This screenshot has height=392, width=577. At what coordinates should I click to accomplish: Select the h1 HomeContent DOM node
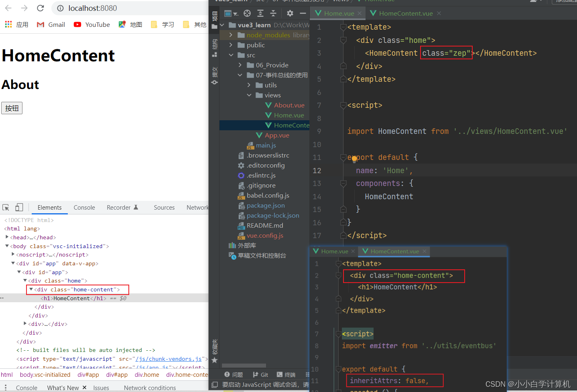click(73, 298)
